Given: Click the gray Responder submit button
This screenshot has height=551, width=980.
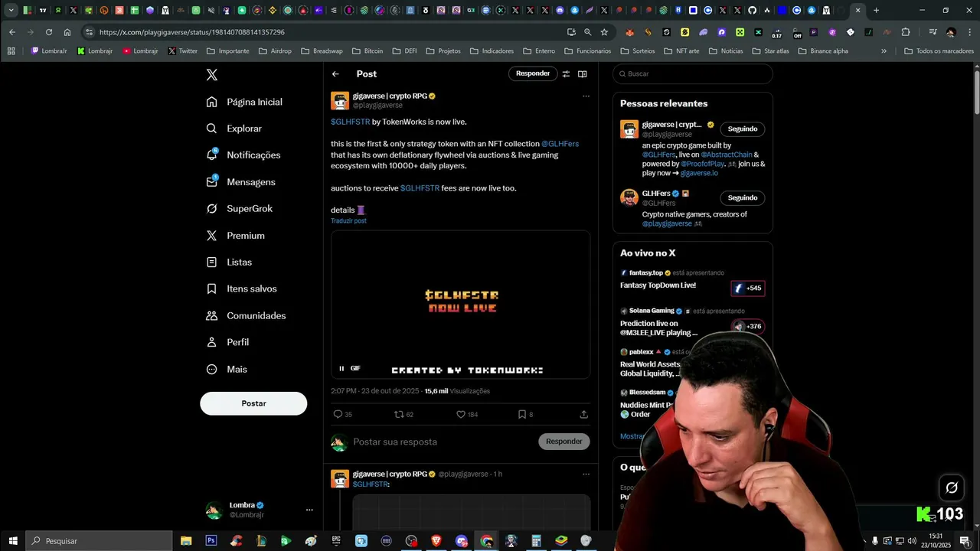Looking at the screenshot, I should tap(564, 442).
